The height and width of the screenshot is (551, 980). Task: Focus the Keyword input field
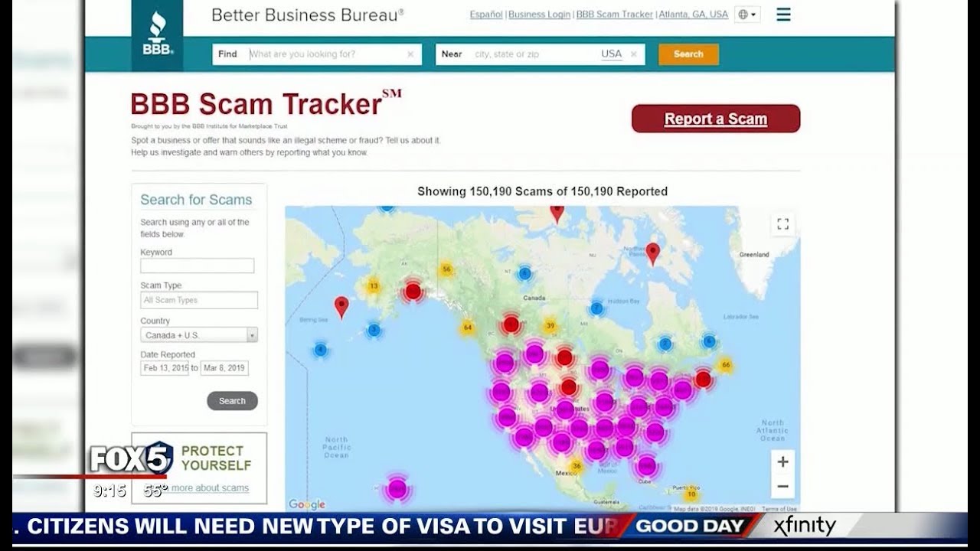tap(197, 266)
